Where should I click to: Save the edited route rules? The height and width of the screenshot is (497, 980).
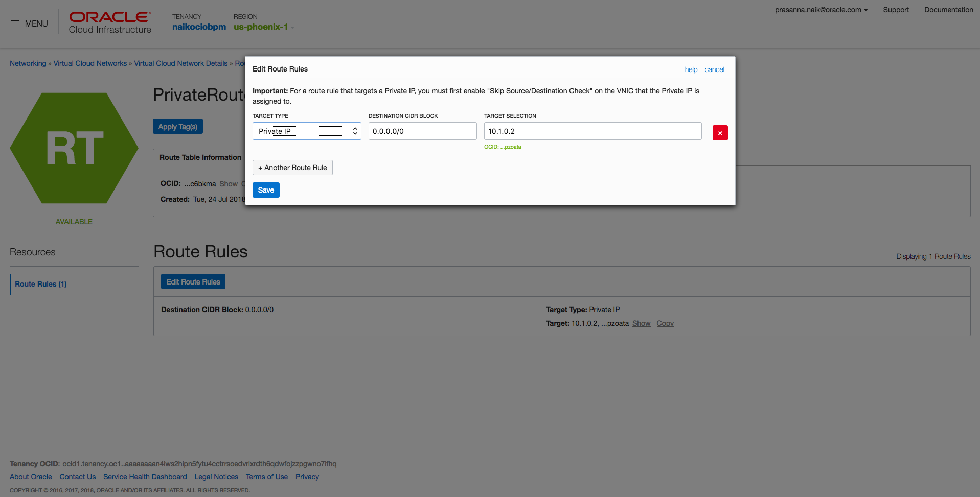[x=266, y=190]
